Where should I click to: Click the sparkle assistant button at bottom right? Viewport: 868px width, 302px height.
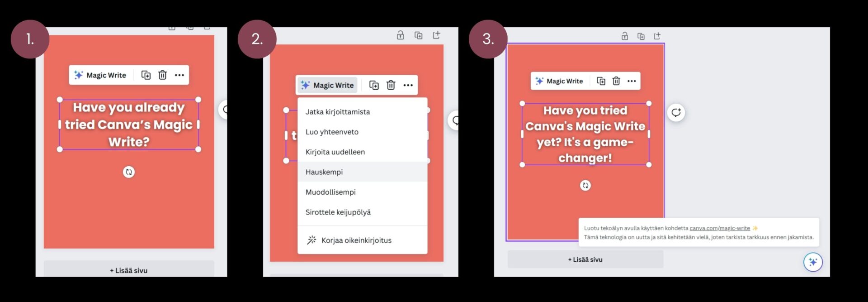click(x=812, y=262)
